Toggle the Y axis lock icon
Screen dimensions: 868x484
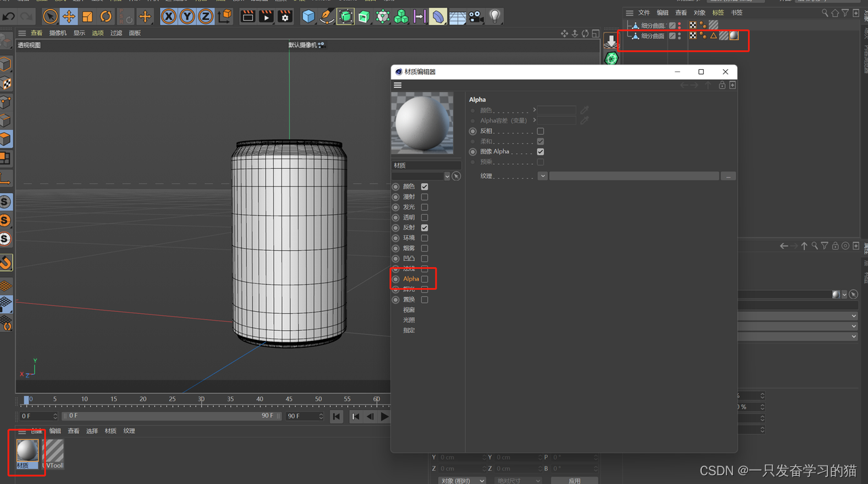point(187,16)
